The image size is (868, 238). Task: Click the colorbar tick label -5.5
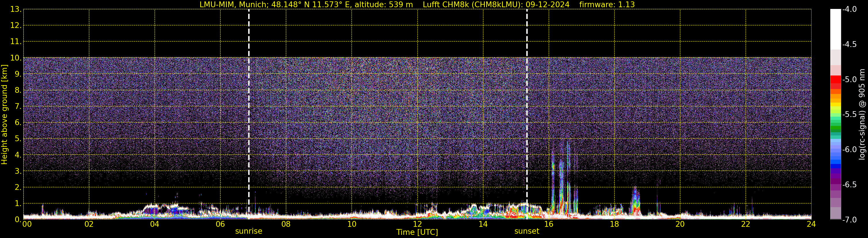click(849, 115)
